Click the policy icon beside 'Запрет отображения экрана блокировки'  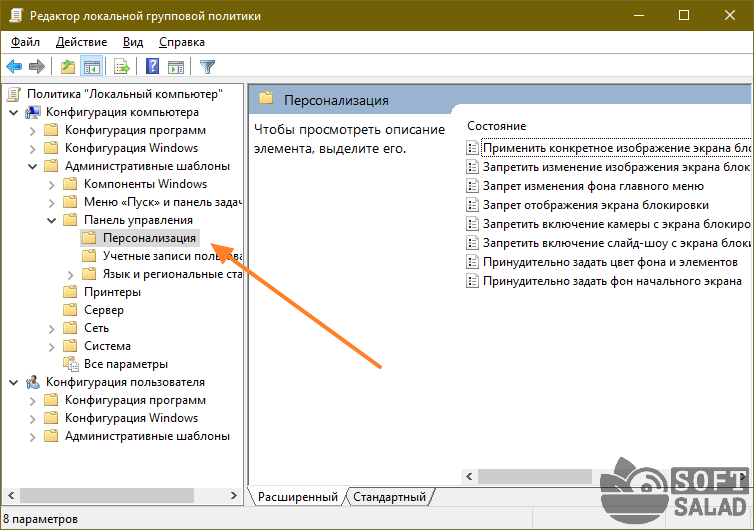473,205
